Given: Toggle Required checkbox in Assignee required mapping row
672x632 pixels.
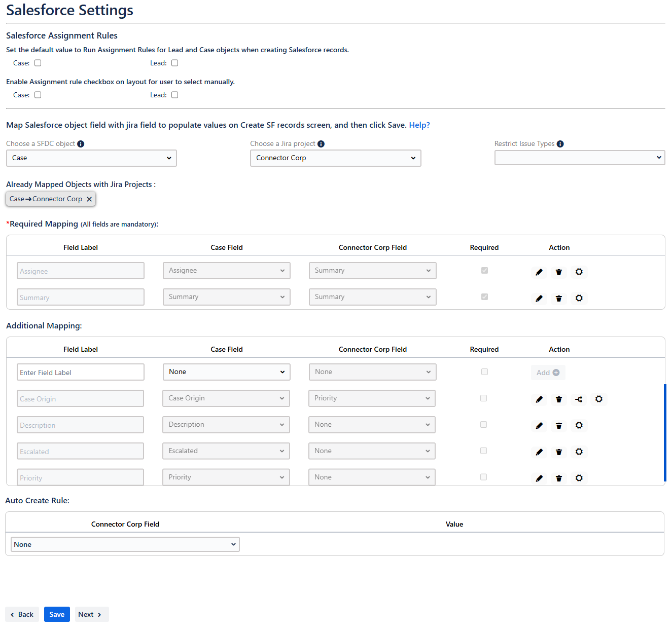Looking at the screenshot, I should pos(484,271).
